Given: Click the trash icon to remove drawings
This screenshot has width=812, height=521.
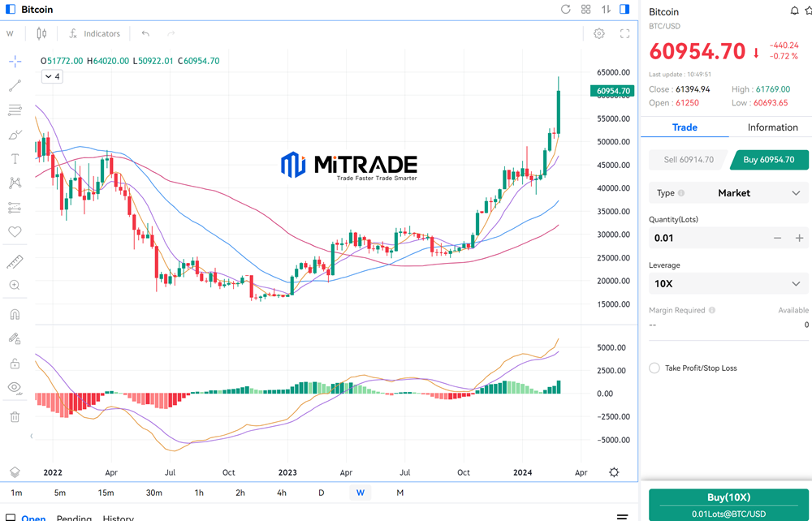Looking at the screenshot, I should 15,416.
